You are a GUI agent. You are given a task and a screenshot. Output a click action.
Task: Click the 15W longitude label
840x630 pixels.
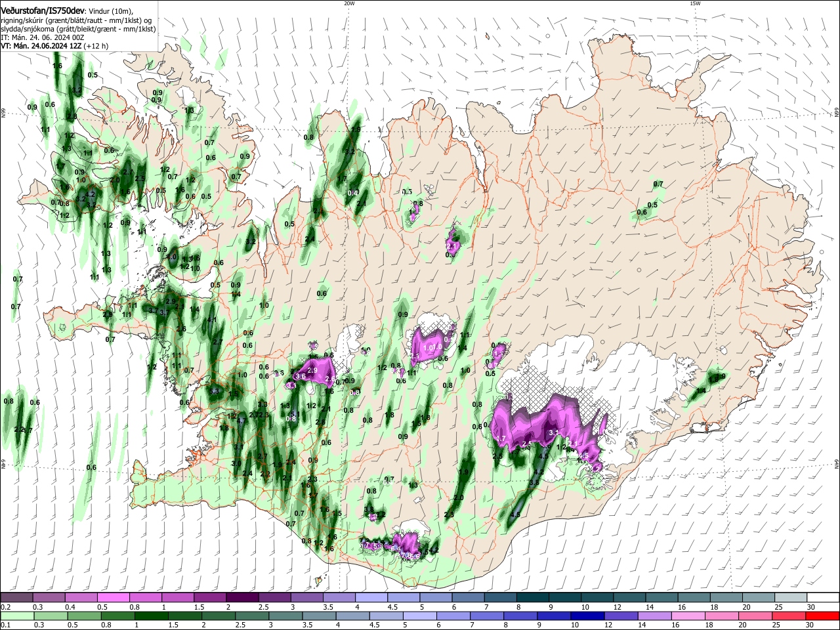click(x=695, y=3)
